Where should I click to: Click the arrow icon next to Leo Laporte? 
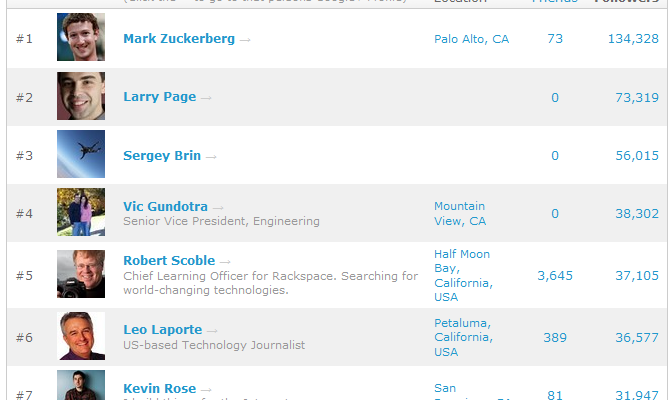(213, 330)
